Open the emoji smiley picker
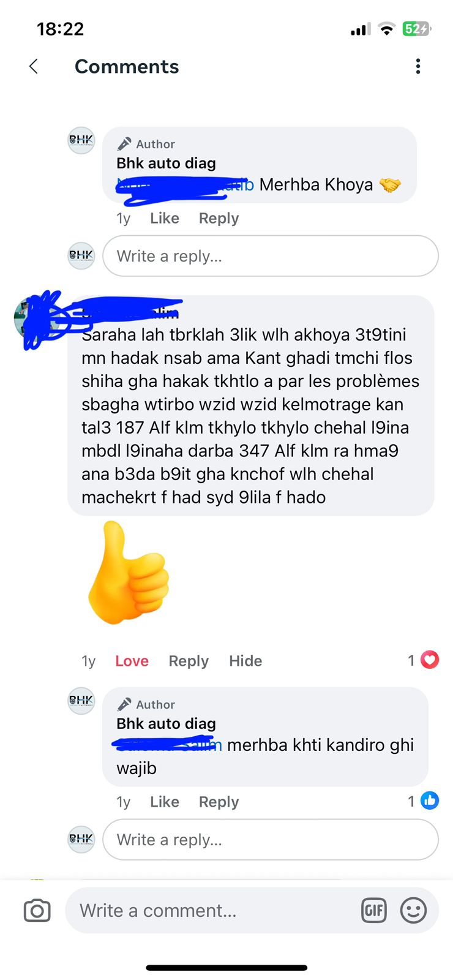453x980 pixels. pyautogui.click(x=413, y=911)
